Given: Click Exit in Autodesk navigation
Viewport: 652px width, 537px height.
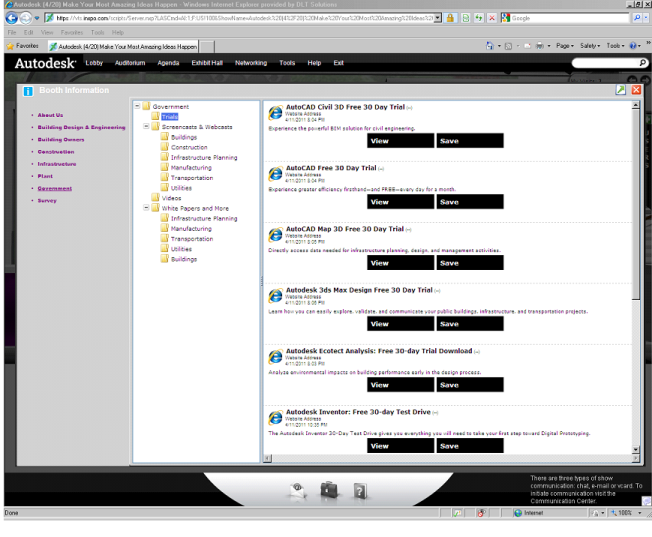Looking at the screenshot, I should [338, 63].
